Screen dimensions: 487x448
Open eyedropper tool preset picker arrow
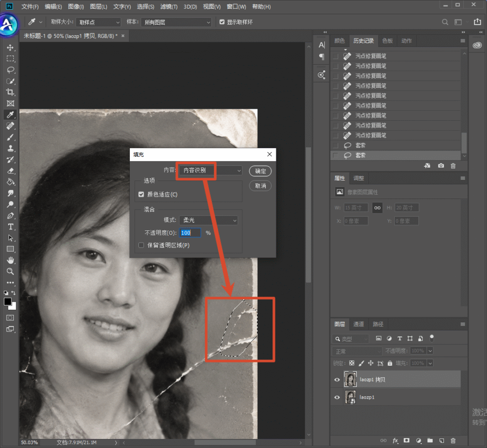(41, 22)
